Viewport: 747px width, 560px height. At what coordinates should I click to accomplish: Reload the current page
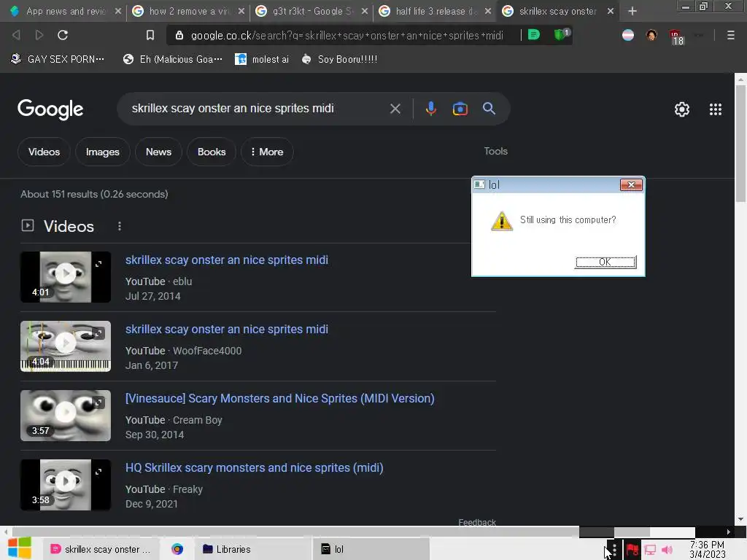click(63, 35)
